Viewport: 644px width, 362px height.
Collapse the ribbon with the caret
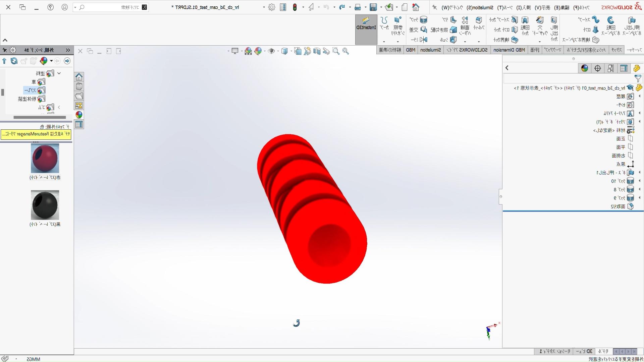5,40
